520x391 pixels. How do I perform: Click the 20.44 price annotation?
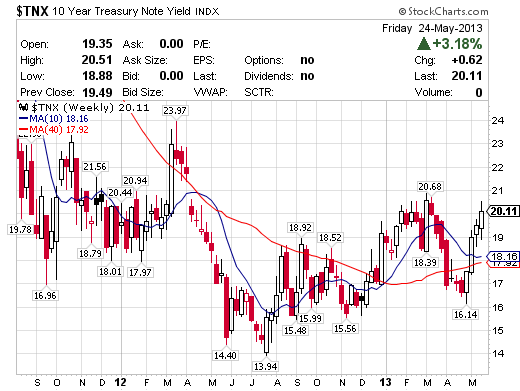click(120, 193)
